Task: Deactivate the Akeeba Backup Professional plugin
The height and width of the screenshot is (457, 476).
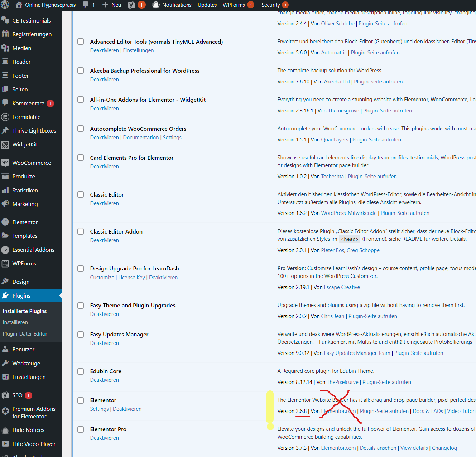Action: coord(105,80)
